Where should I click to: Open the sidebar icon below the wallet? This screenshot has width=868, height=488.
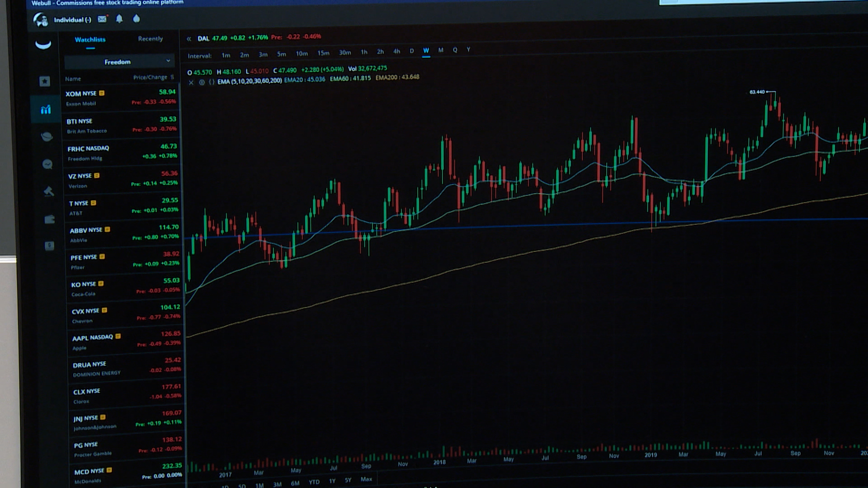tap(50, 246)
